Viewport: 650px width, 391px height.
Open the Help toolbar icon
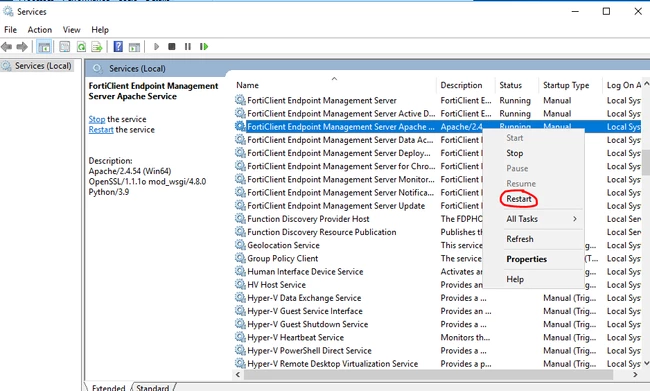118,47
